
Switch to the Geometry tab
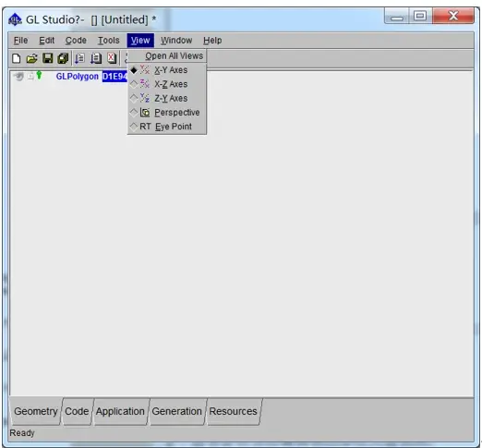(x=36, y=411)
